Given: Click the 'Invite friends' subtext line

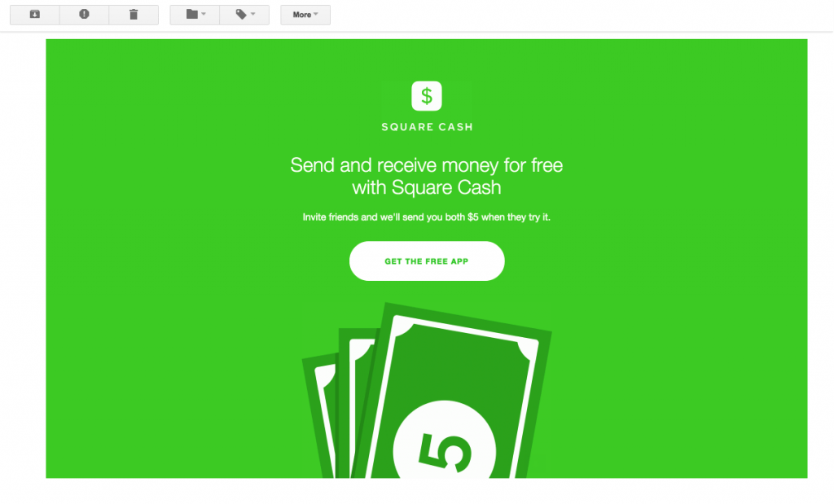Looking at the screenshot, I should coord(427,217).
